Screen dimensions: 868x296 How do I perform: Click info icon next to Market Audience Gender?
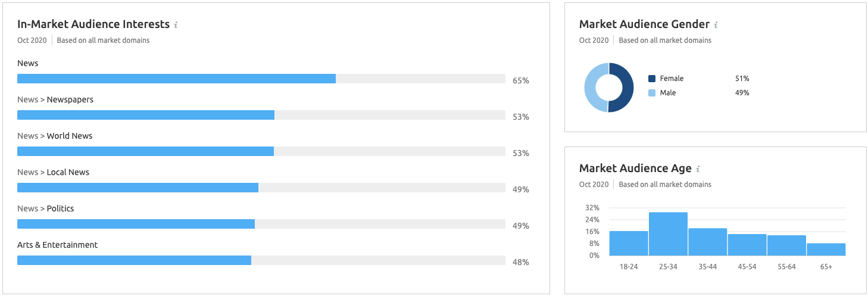(x=716, y=25)
